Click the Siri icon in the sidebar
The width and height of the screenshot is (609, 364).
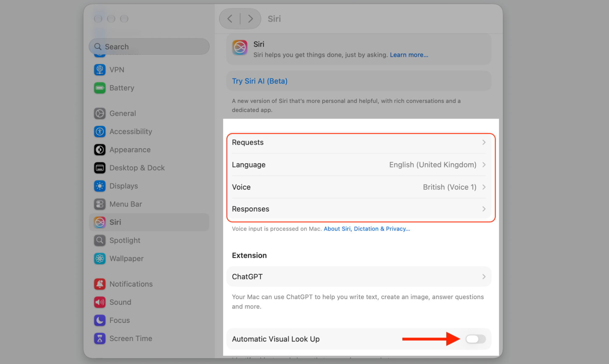(x=100, y=222)
